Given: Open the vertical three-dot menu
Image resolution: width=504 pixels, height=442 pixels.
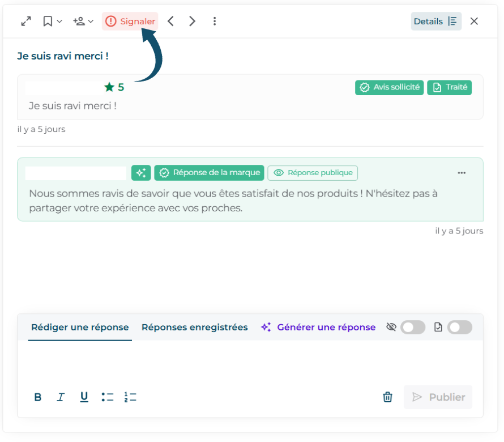Looking at the screenshot, I should pyautogui.click(x=214, y=22).
